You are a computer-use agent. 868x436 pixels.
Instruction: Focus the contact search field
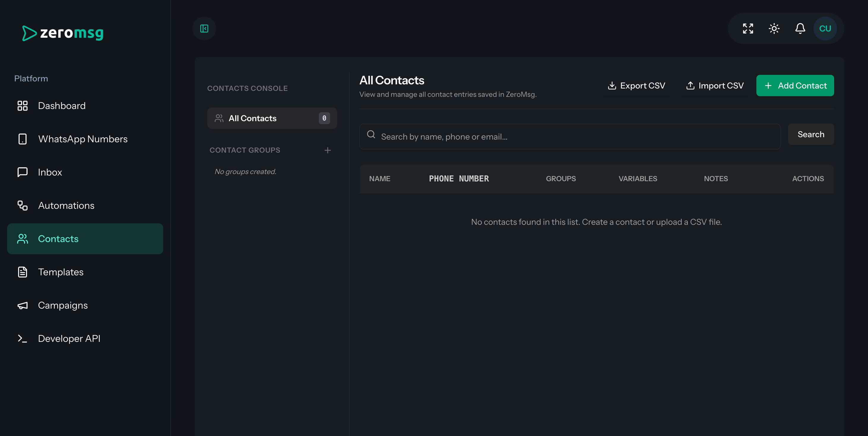[570, 137]
